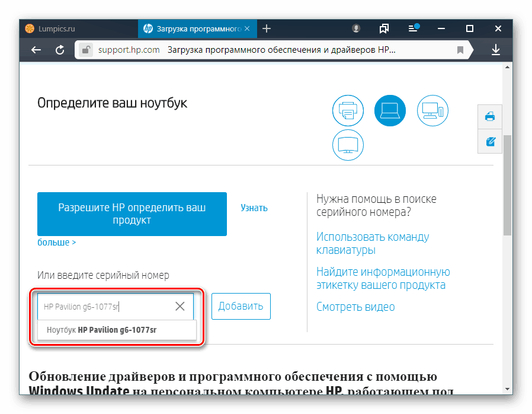Click the feedback edit icon on the side panel

[489, 141]
